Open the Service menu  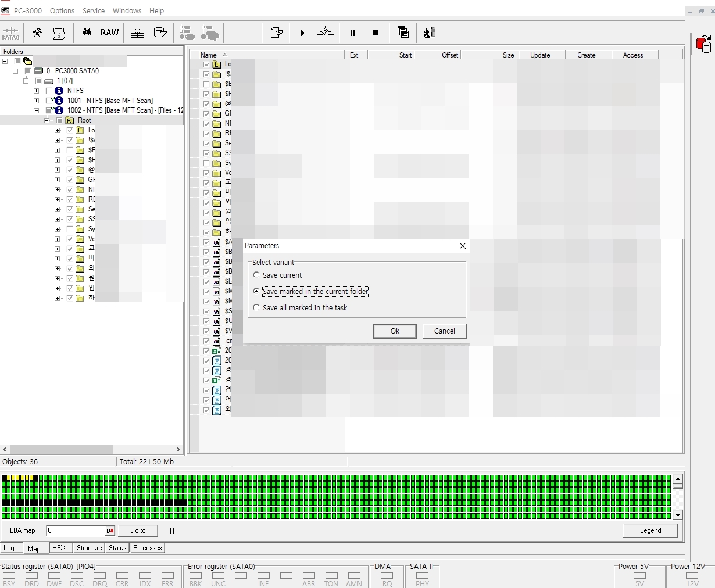coord(94,10)
